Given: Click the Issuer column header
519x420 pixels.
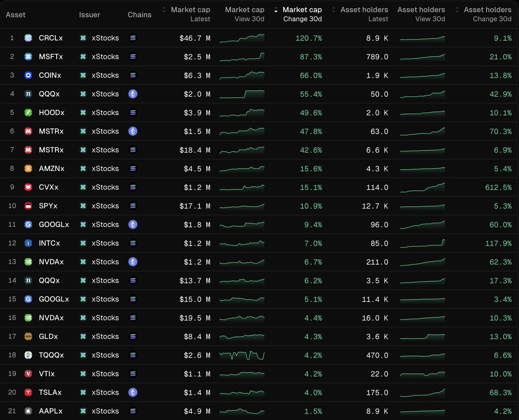Looking at the screenshot, I should pyautogui.click(x=90, y=15).
